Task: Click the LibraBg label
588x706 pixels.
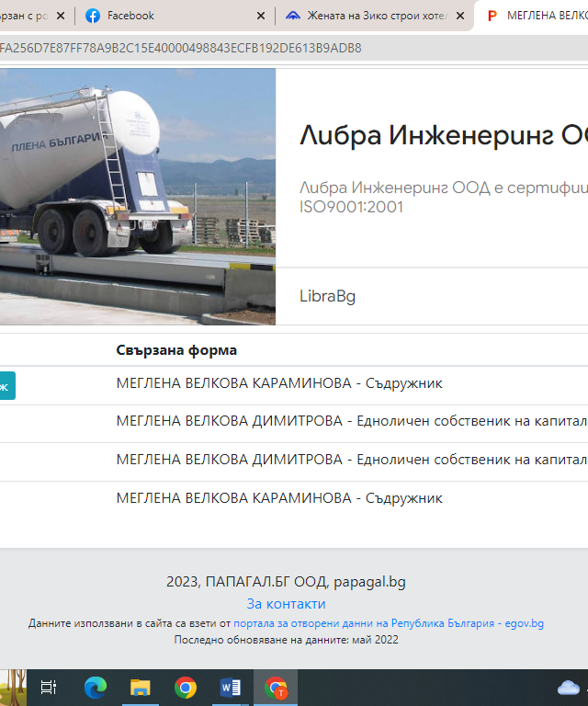Action: pos(327,296)
